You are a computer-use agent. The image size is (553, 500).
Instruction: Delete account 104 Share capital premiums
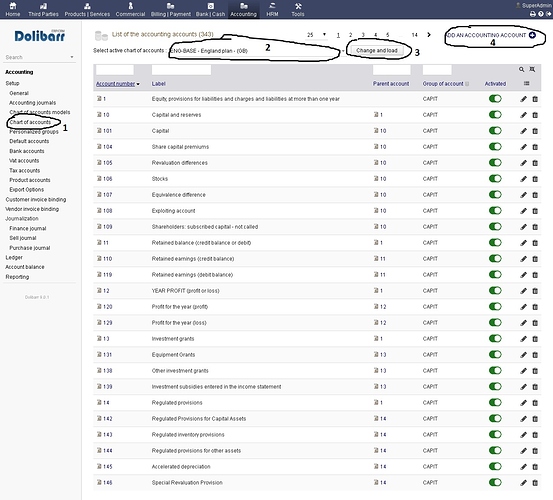[x=535, y=147]
